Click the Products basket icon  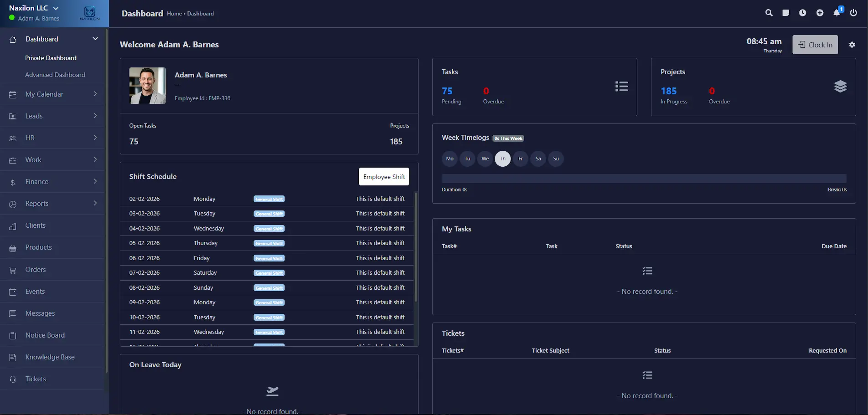[13, 248]
